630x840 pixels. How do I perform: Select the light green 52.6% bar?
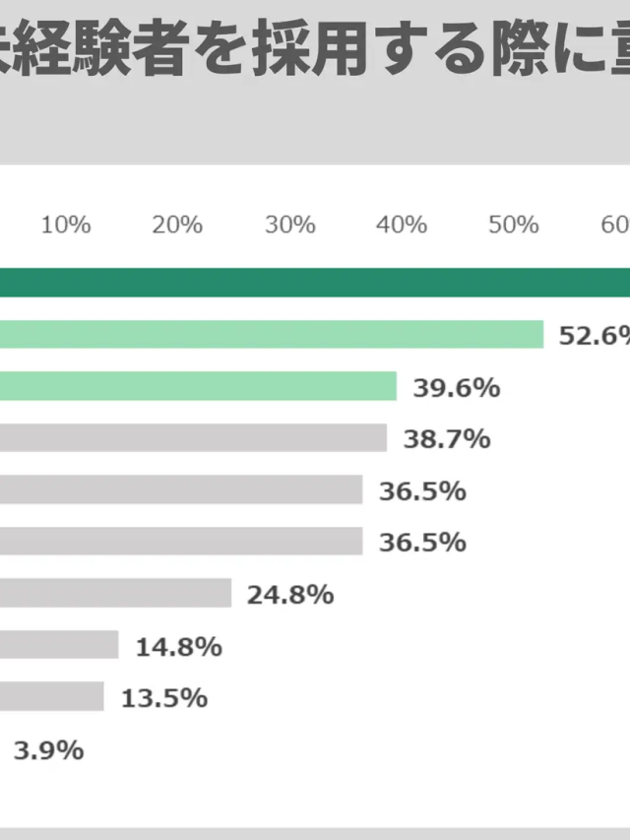coord(272,334)
